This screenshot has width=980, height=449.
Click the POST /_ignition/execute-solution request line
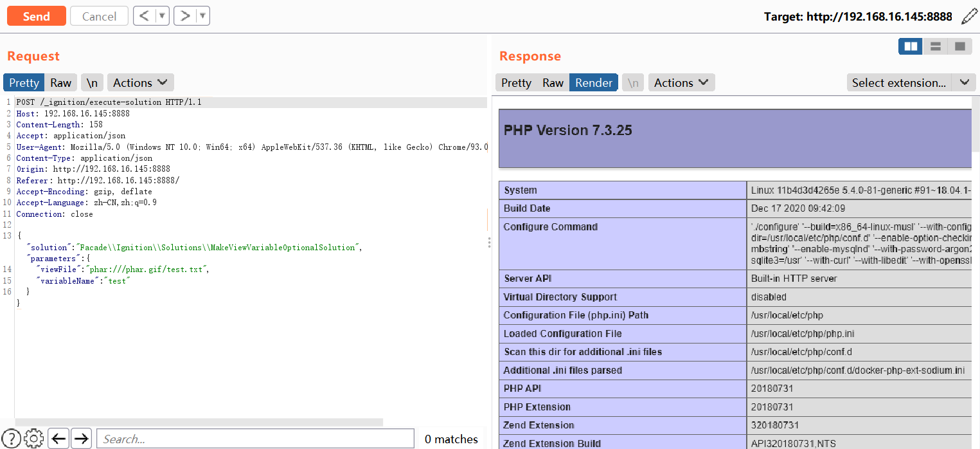[x=109, y=102]
